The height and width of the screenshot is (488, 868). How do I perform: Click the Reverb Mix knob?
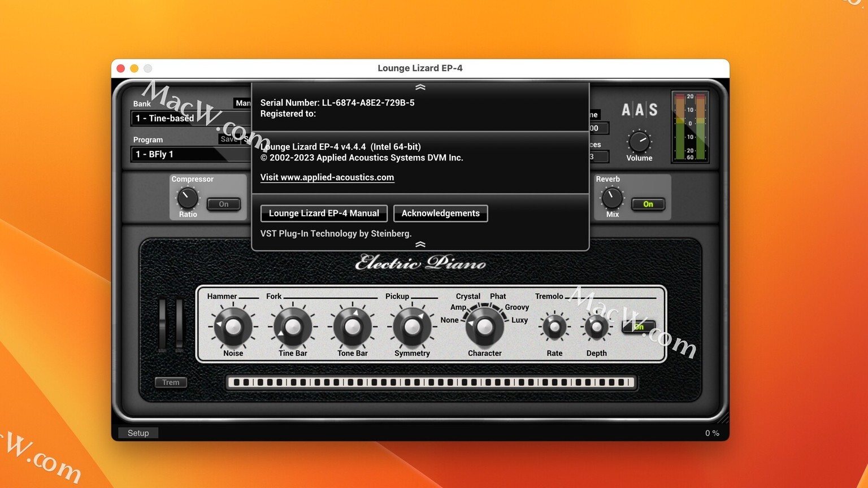612,198
